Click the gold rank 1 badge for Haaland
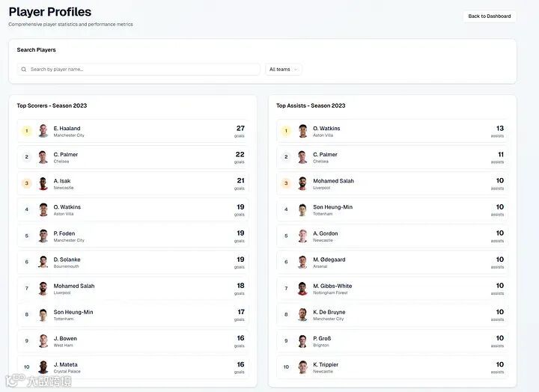Image resolution: width=539 pixels, height=392 pixels. click(26, 131)
